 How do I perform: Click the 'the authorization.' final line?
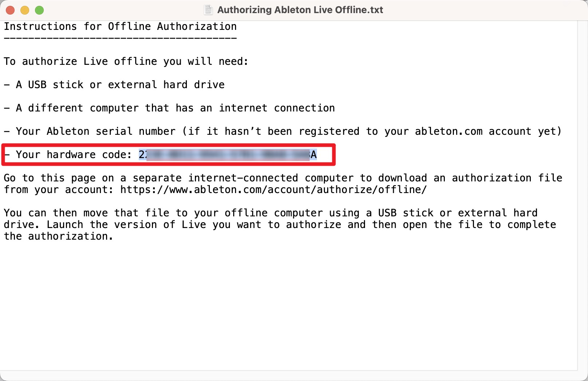58,236
